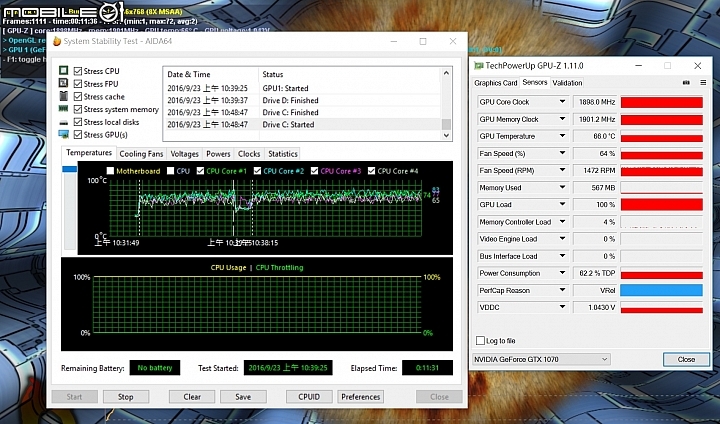Open GPU Temperature sensor dropdown
Screen dimensions: 720x424
click(x=562, y=136)
